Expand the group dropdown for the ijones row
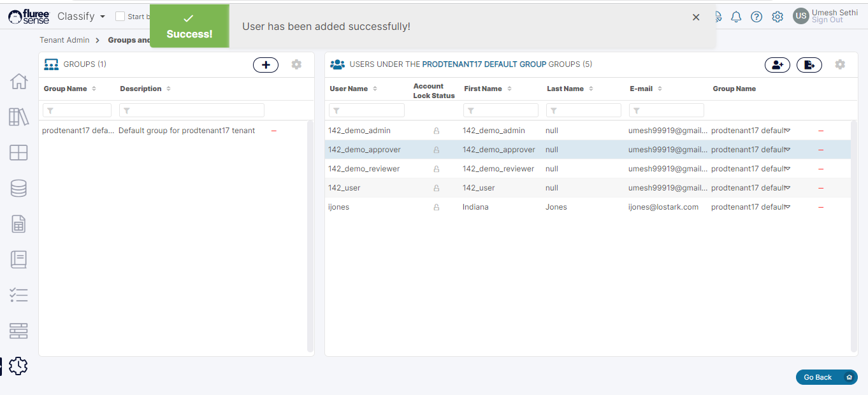Viewport: 868px width, 395px height. point(788,207)
